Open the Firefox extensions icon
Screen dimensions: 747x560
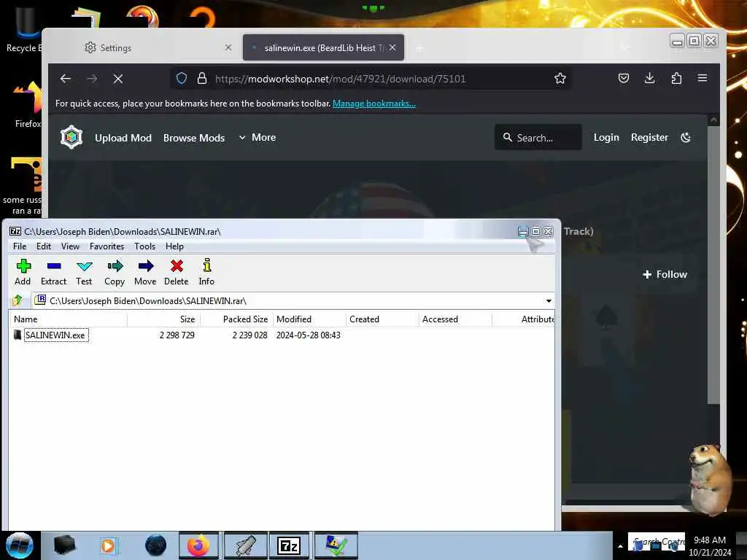click(676, 78)
